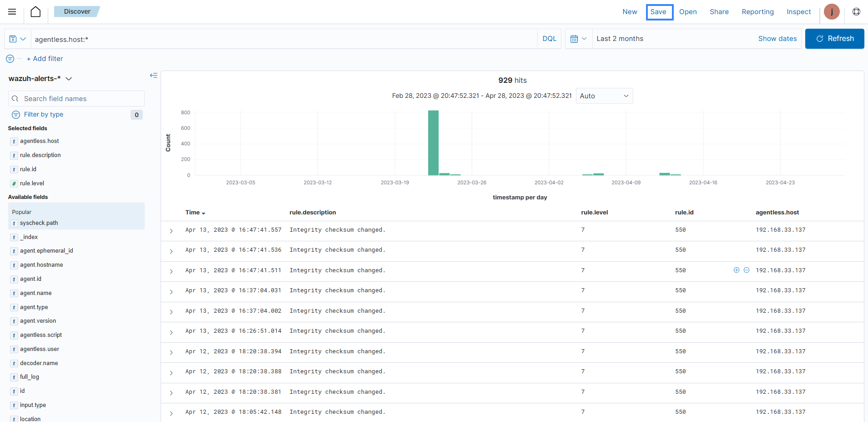Click the number type icon of rule.level
The image size is (868, 422).
(x=14, y=184)
